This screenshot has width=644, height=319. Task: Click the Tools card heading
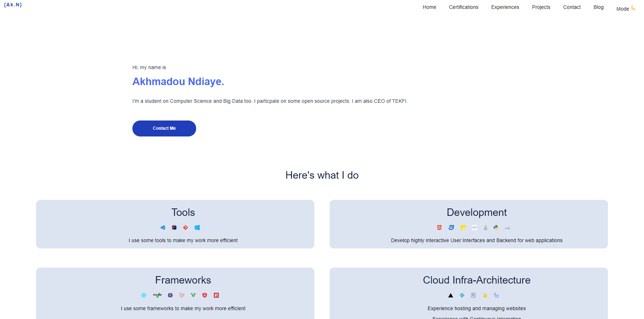click(183, 212)
